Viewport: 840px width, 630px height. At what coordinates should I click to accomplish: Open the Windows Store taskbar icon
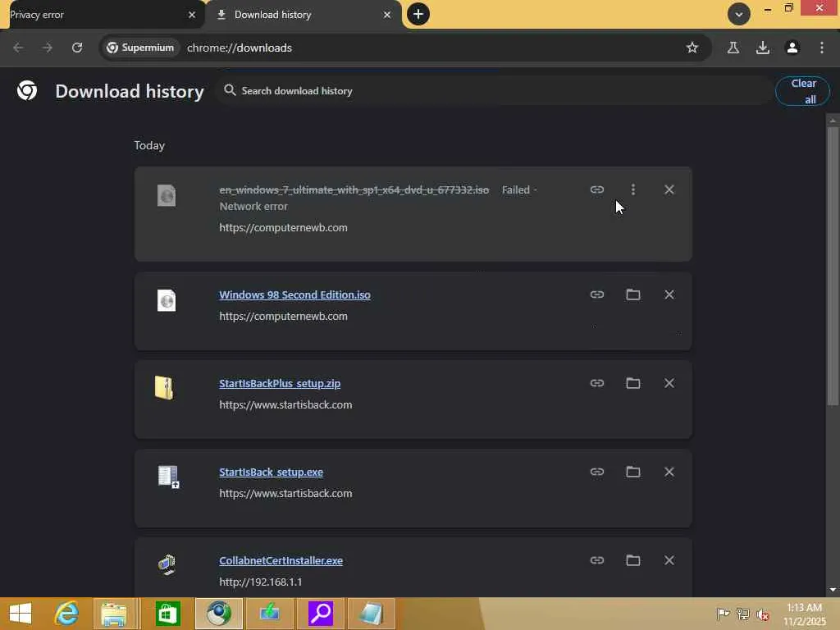tap(167, 614)
